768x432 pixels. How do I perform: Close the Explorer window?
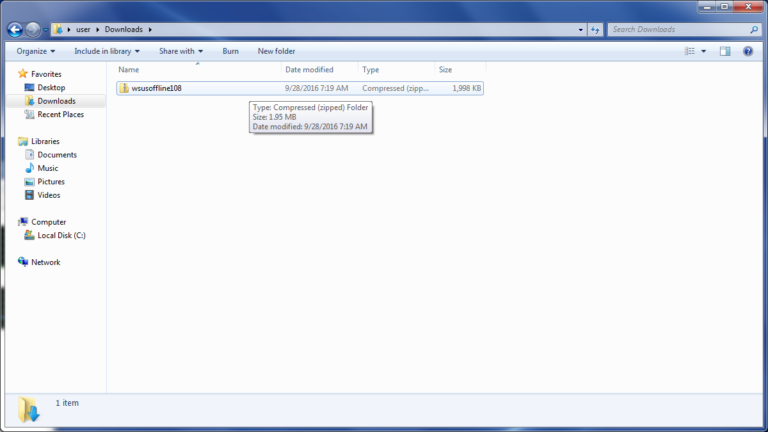tap(748, 6)
